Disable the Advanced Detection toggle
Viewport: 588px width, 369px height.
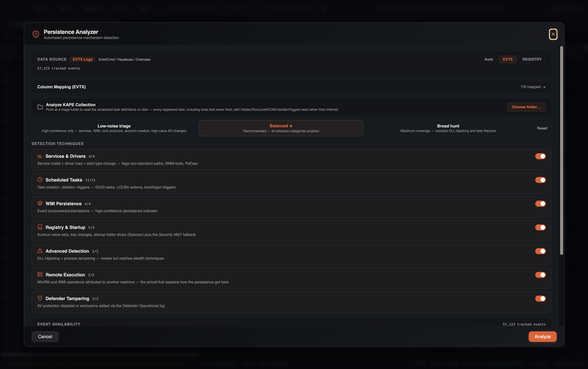pos(540,251)
